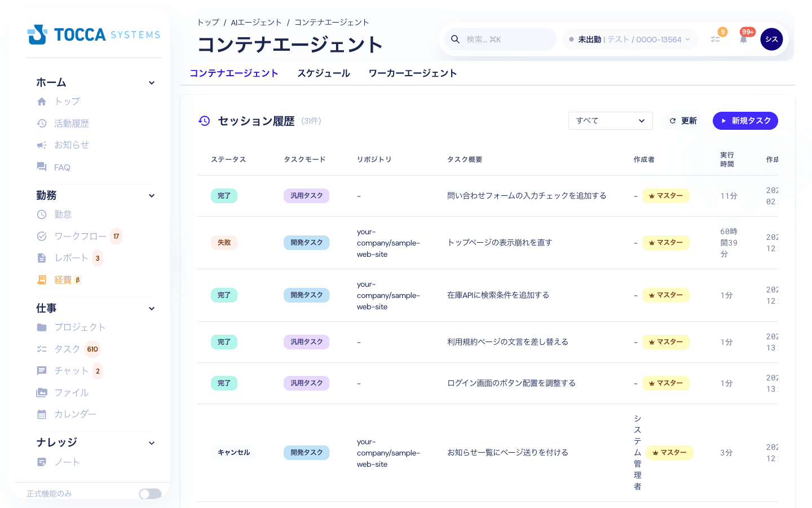Focus the 検索 search field
The width and height of the screenshot is (812, 508).
[x=500, y=40]
